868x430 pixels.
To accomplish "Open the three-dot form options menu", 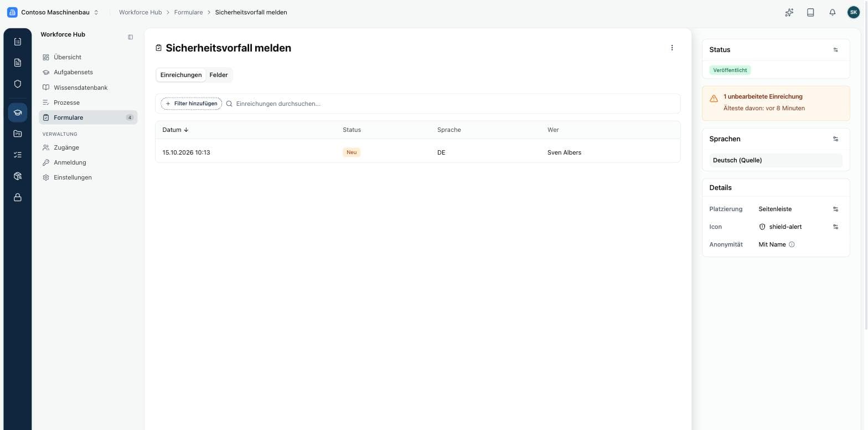I will coord(672,48).
